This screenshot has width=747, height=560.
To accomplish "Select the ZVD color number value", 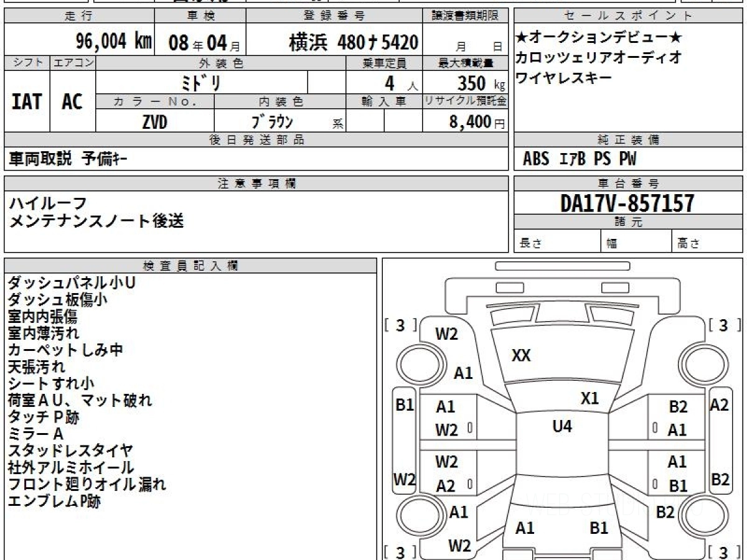I will tap(154, 123).
